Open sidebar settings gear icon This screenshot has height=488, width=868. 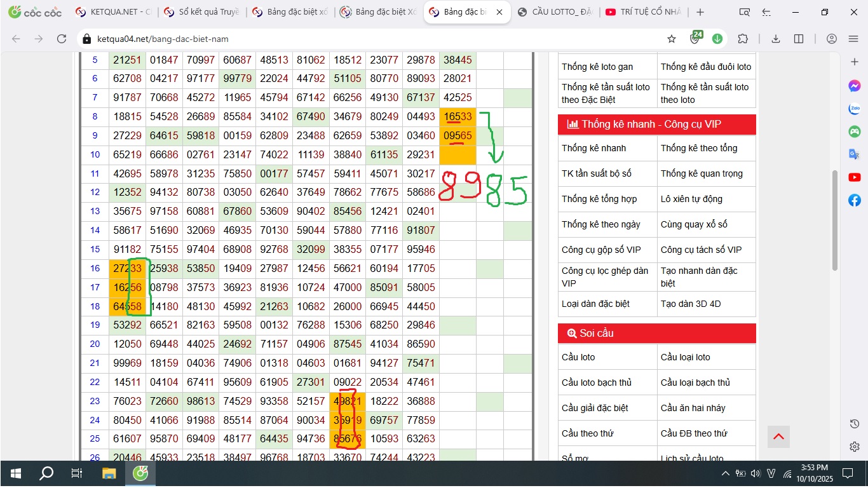point(855,447)
